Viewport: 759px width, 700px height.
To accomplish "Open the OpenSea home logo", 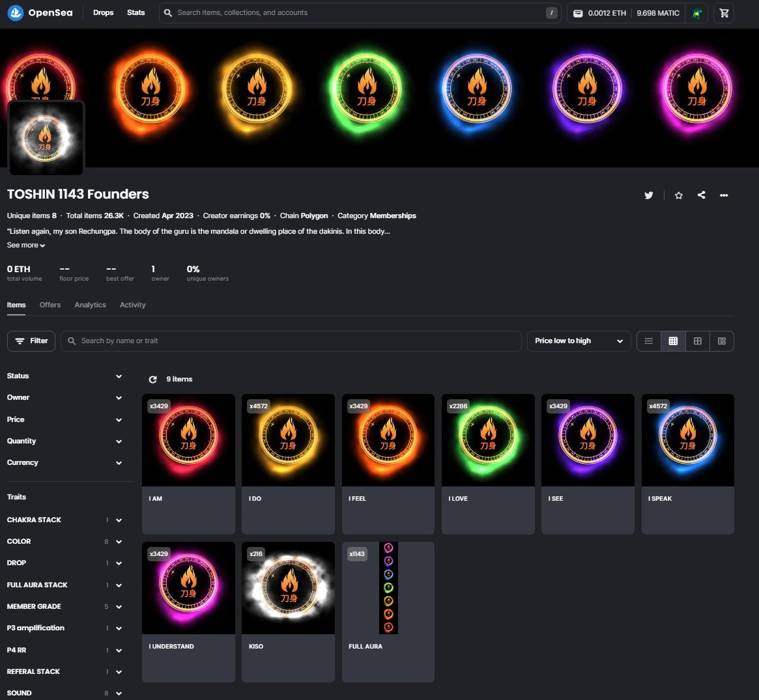I will tap(40, 12).
